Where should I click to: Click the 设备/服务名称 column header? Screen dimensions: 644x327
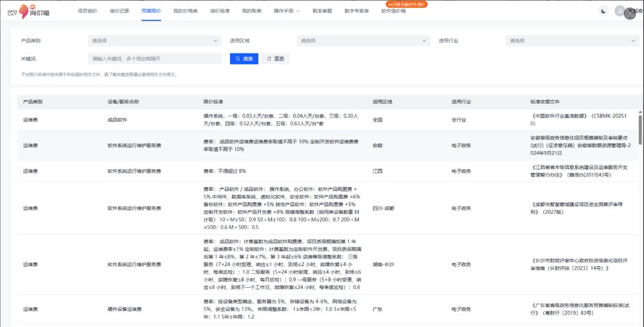(123, 101)
